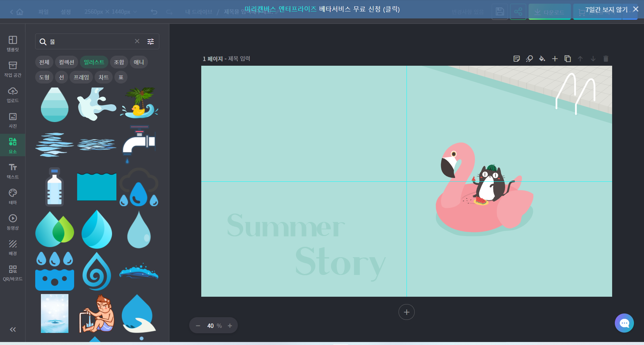Select the 선 filter tab
644x345 pixels.
point(61,77)
